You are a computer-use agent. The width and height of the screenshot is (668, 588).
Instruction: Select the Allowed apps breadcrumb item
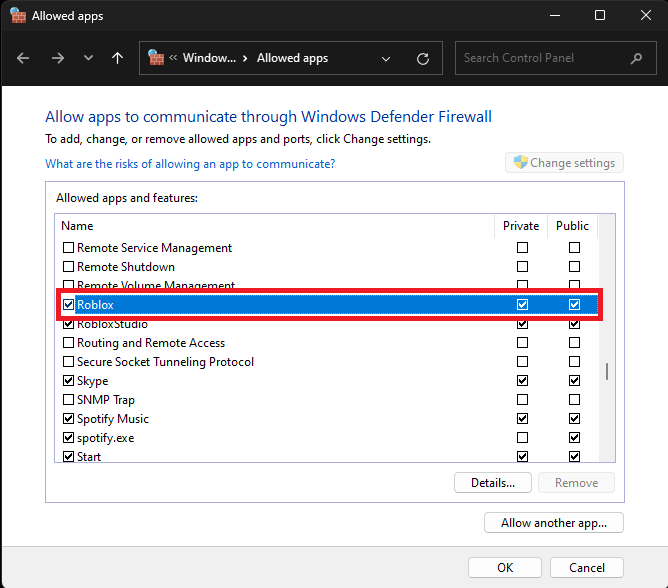(x=292, y=58)
